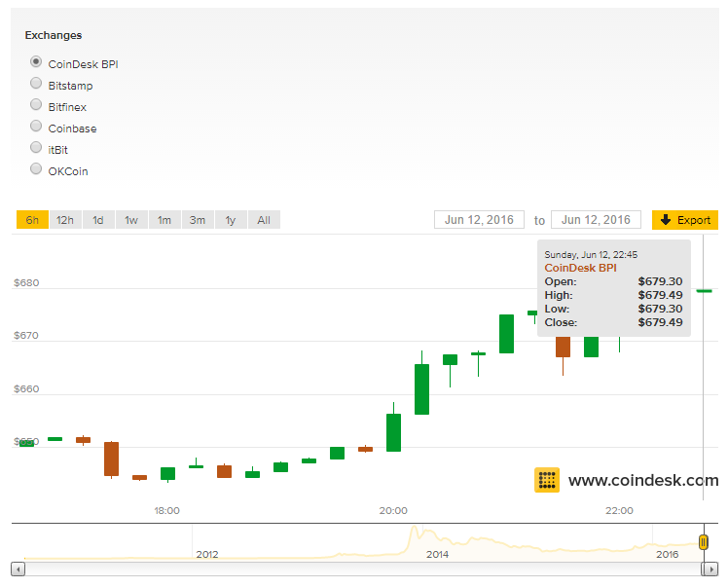Click the 'CoinDesk BPI' tooltip title
This screenshot has width=728, height=588.
[580, 268]
